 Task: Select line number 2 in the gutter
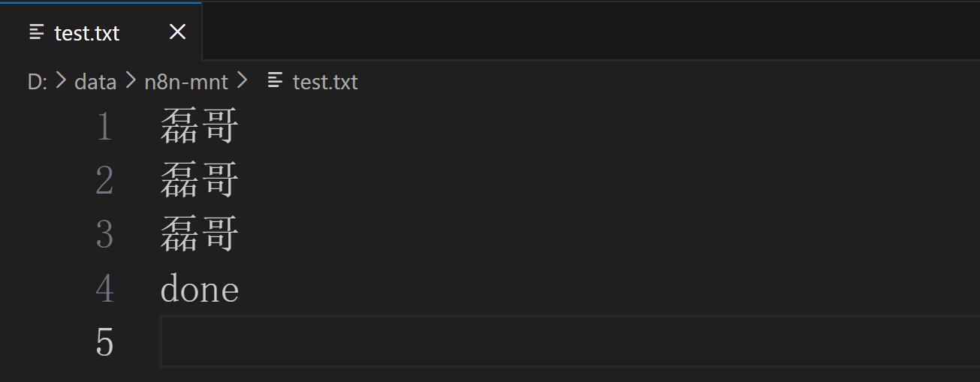tap(104, 181)
